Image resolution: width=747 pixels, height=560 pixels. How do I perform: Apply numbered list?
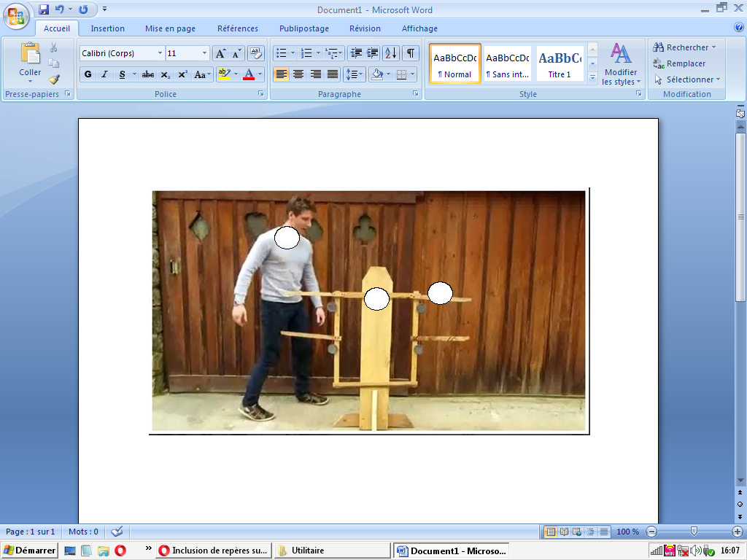(307, 53)
